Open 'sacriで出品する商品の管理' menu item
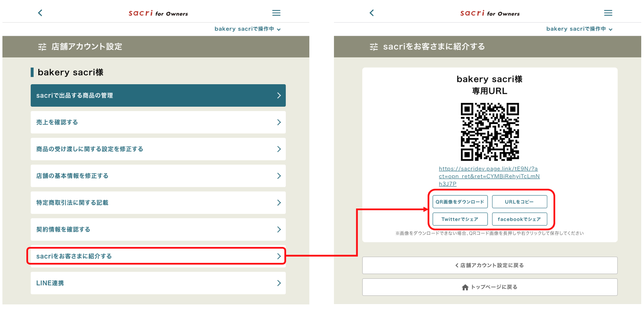The image size is (644, 311). tap(158, 95)
